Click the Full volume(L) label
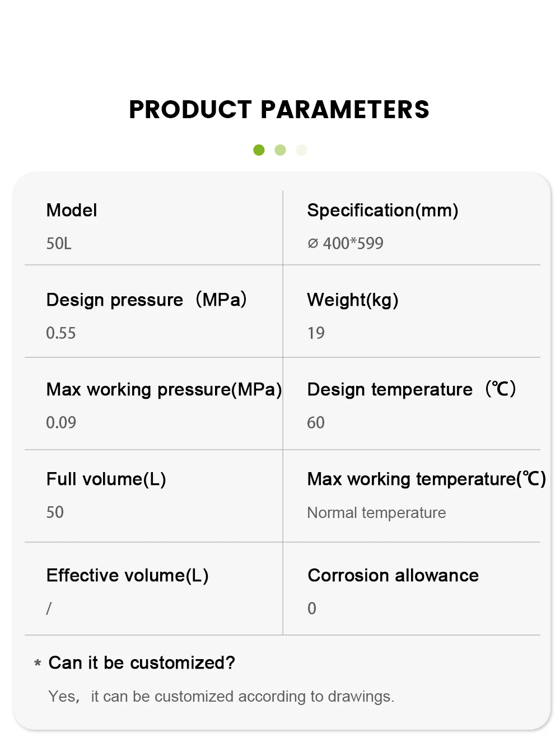The width and height of the screenshot is (560, 756). (x=106, y=479)
